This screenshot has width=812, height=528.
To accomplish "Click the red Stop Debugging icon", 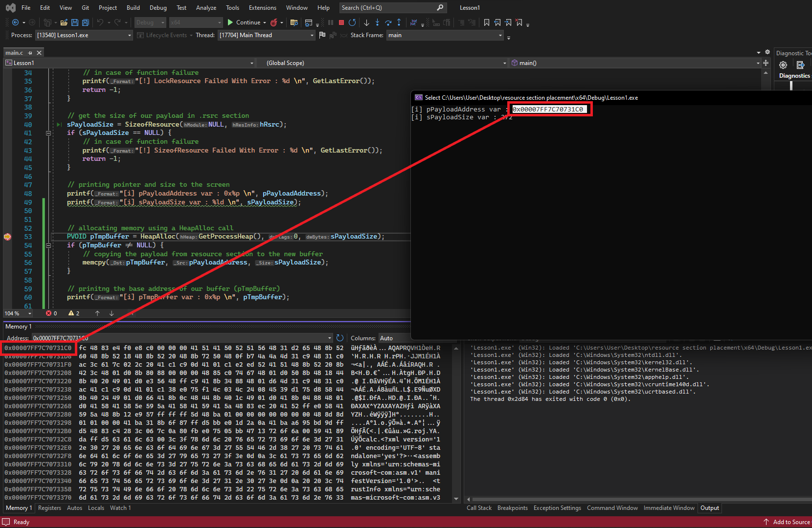I will tap(341, 22).
